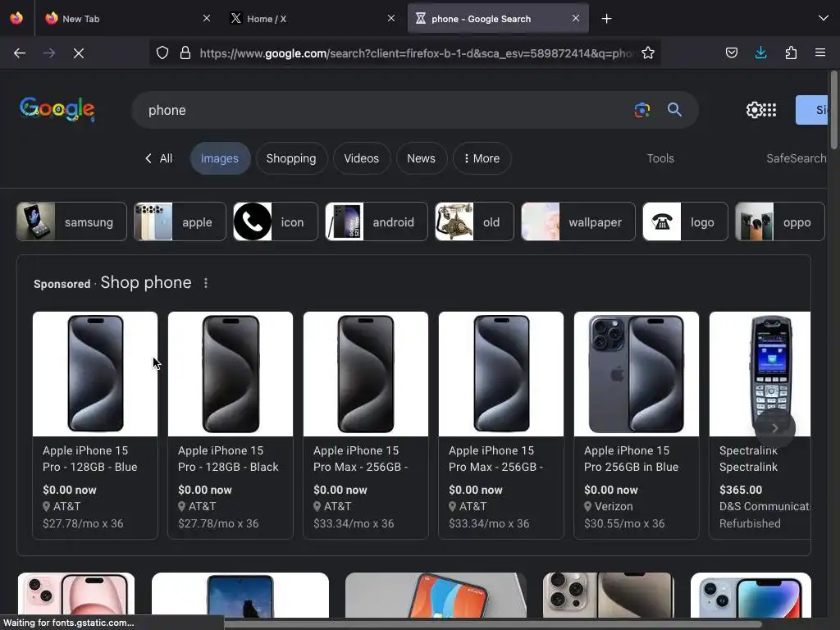
Task: Open iPhone 15 Pro 128GB Black product image
Action: click(x=231, y=374)
